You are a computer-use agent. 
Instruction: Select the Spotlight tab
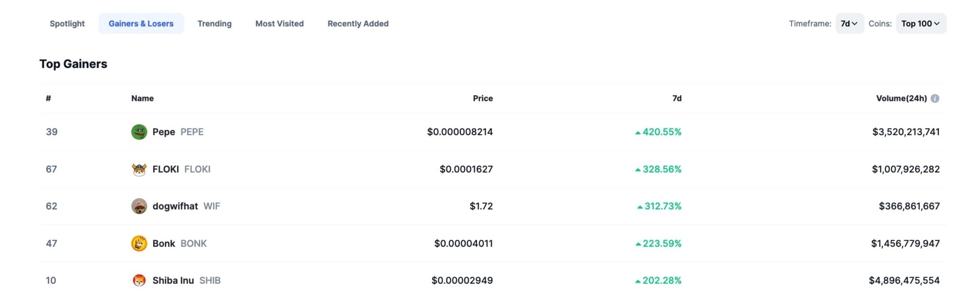(67, 23)
